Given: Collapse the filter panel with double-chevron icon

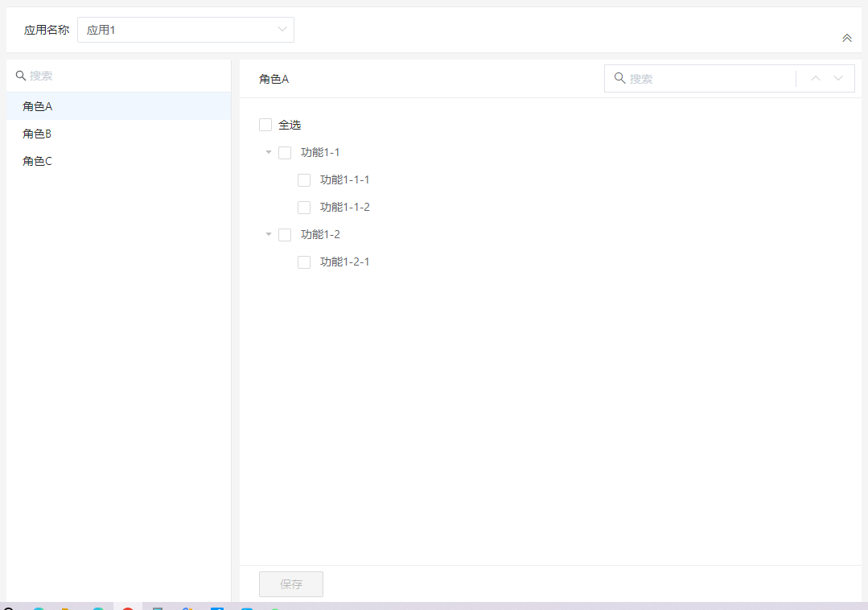Looking at the screenshot, I should click(846, 38).
